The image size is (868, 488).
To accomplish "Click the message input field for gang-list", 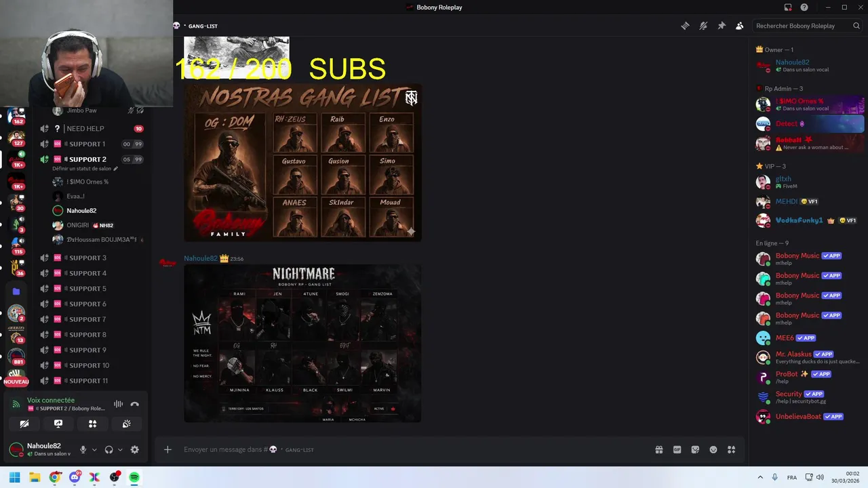I will (414, 449).
